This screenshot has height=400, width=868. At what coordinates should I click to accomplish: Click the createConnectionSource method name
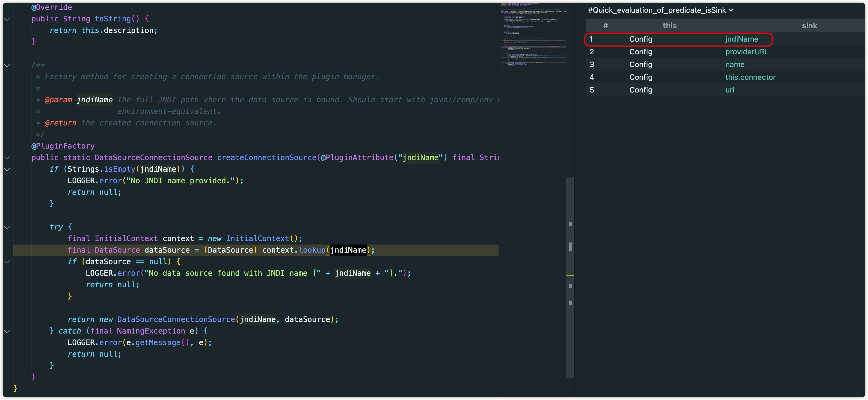tap(267, 158)
